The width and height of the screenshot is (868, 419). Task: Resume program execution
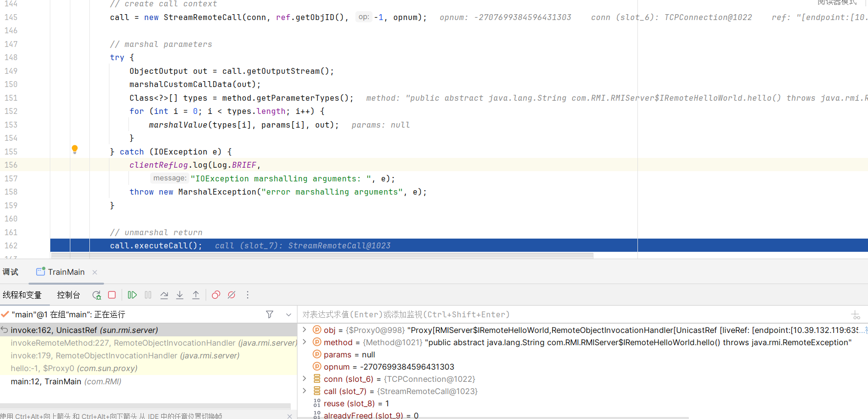tap(132, 295)
